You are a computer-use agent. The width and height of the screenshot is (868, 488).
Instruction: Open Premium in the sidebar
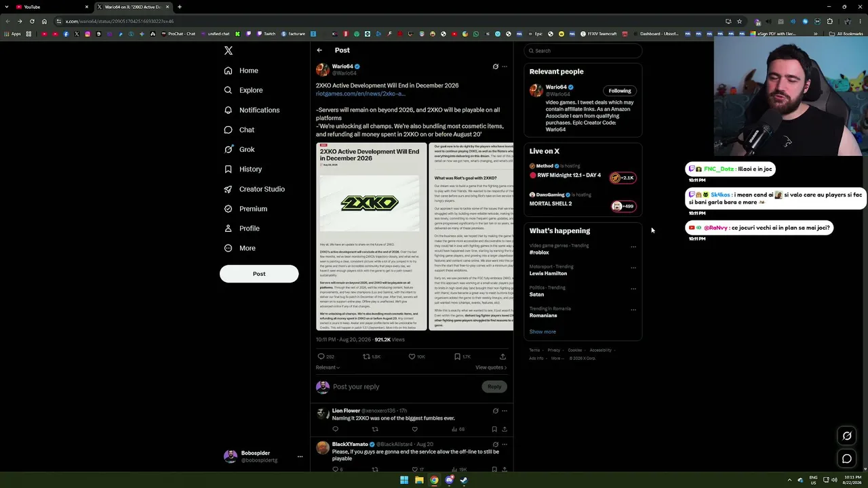pyautogui.click(x=245, y=209)
